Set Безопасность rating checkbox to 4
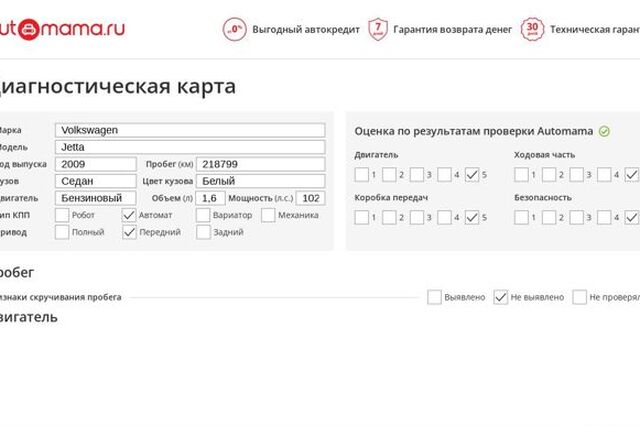 coord(604,217)
